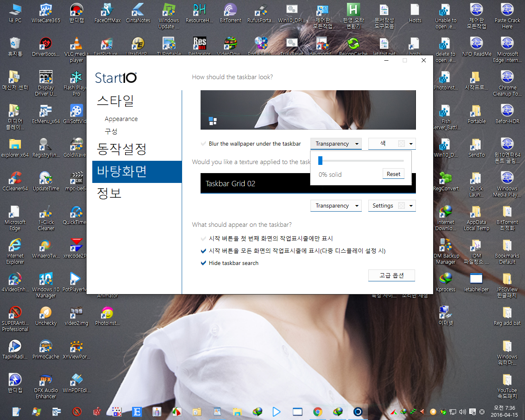Open CintaNotes desktop icon

tap(138, 14)
